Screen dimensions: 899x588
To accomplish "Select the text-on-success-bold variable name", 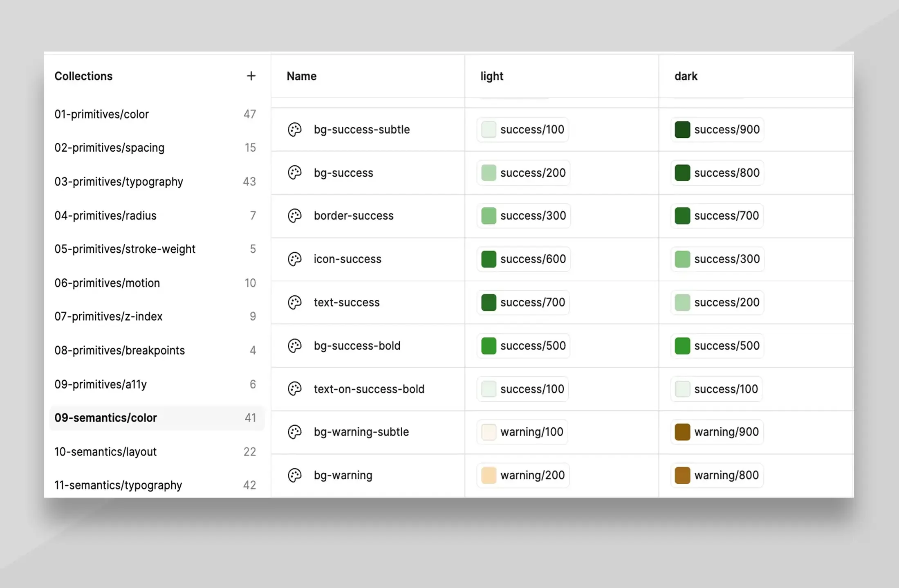I will (x=369, y=389).
